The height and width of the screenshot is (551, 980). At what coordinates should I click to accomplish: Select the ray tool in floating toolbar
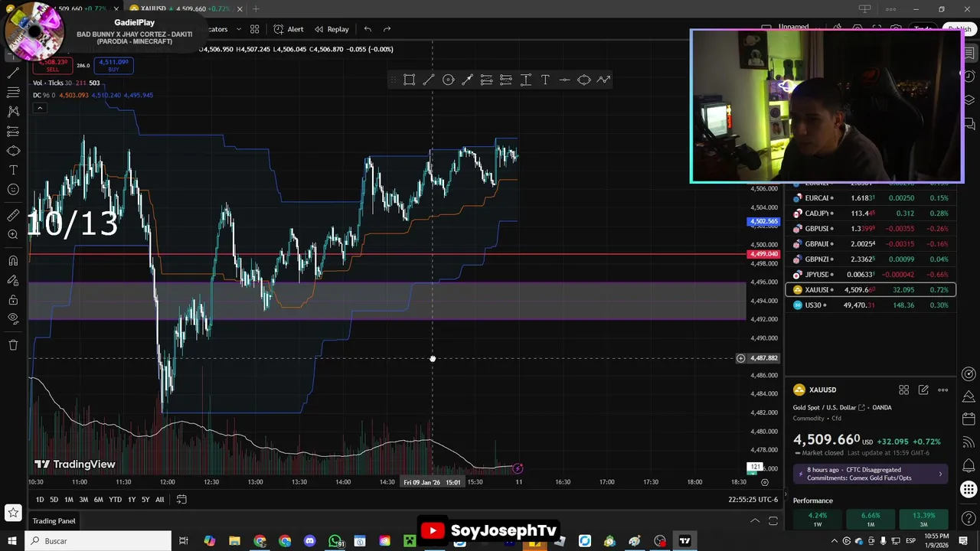tap(468, 80)
